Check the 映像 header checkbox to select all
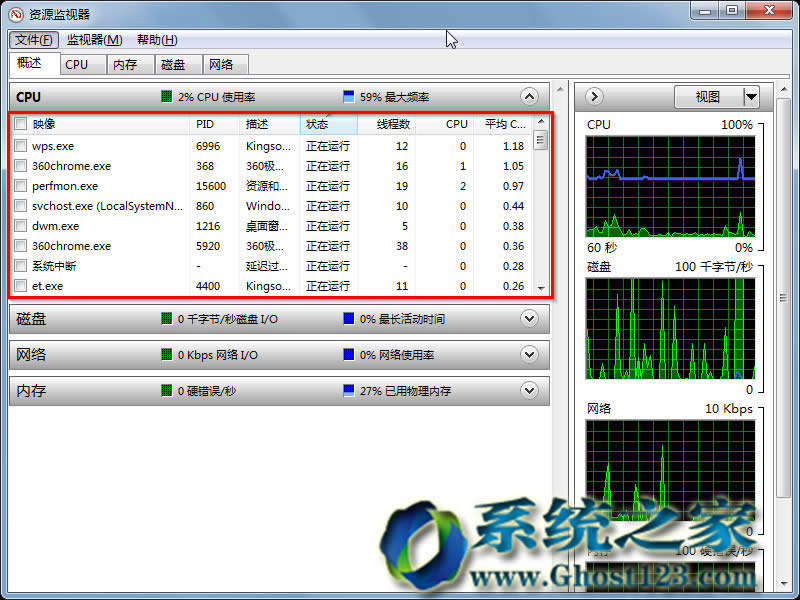 pyautogui.click(x=21, y=124)
